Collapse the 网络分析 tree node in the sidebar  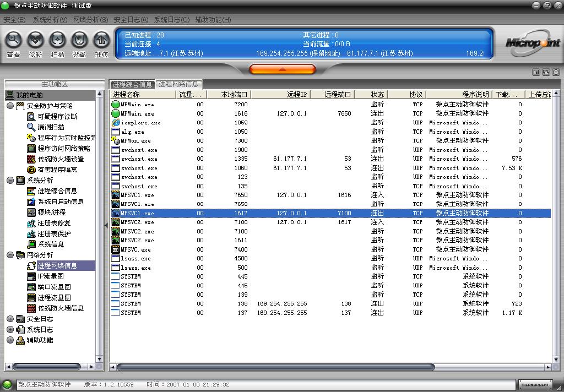10,255
